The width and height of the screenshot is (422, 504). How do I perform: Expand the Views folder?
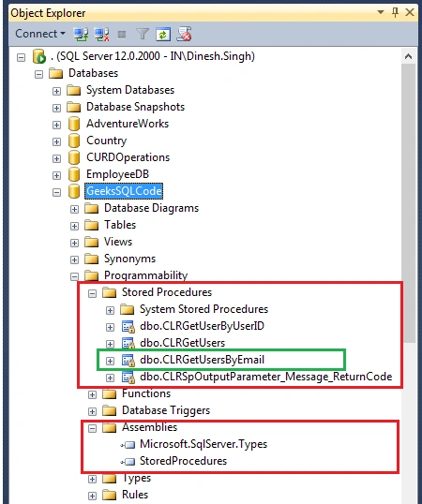tap(74, 243)
